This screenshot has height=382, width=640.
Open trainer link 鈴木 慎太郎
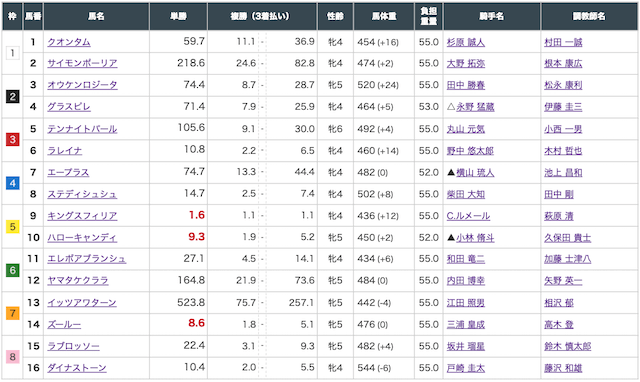[x=568, y=346]
